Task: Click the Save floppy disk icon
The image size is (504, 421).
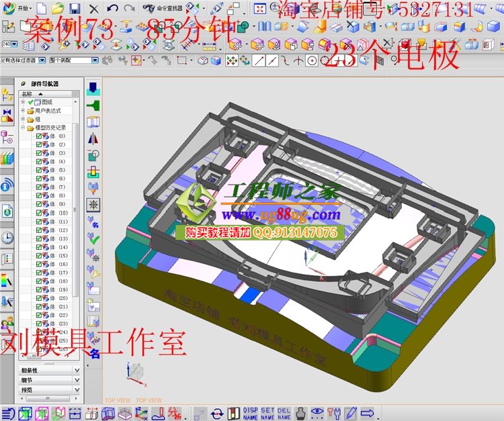Action: click(75, 9)
